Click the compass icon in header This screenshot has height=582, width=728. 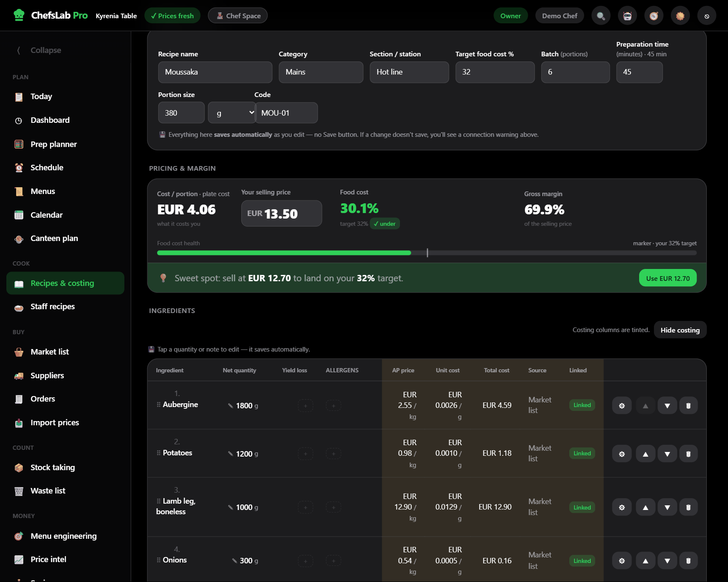coord(654,16)
